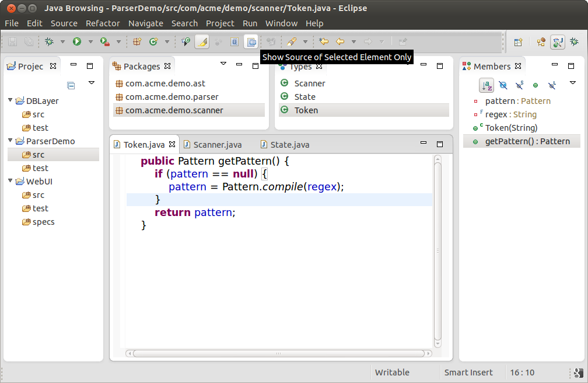
Task: Click the Debug bug icon in toolbar
Action: pyautogui.click(x=49, y=41)
